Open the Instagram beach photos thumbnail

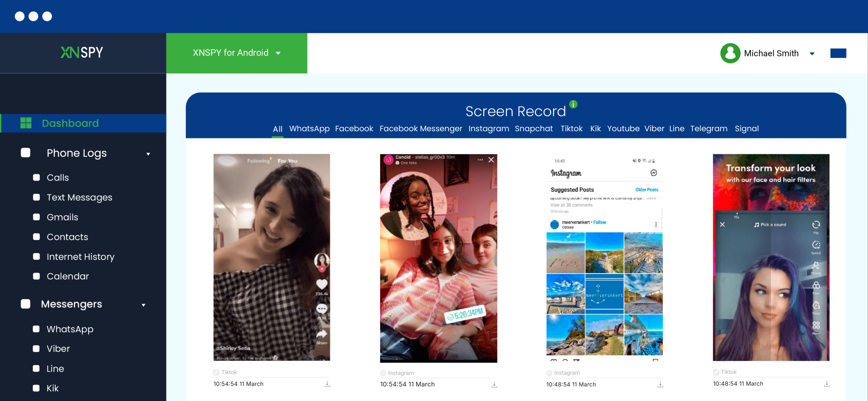[x=604, y=258]
